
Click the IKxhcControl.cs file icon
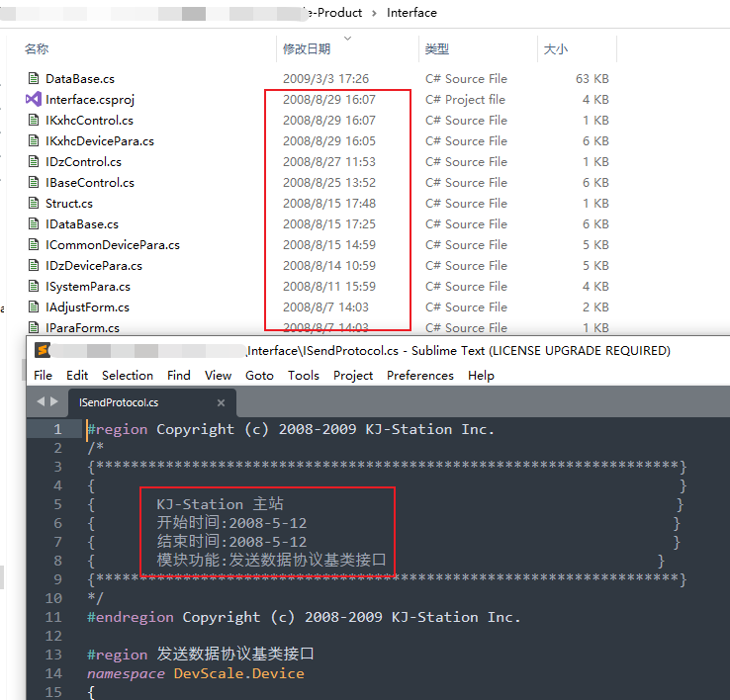point(34,120)
